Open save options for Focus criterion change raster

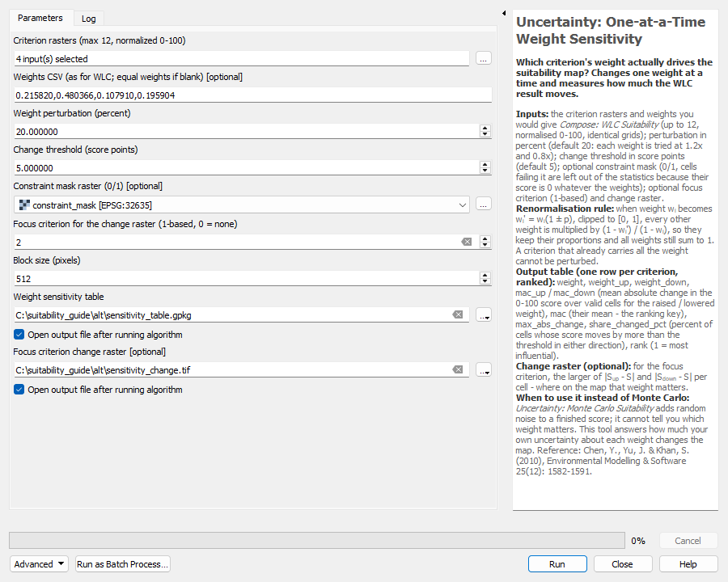click(484, 370)
